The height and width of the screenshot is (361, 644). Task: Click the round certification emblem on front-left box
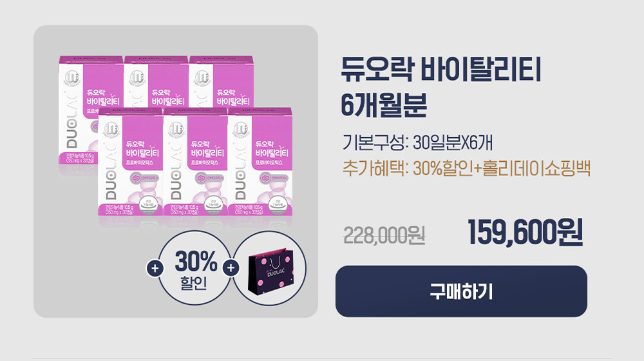tap(111, 129)
